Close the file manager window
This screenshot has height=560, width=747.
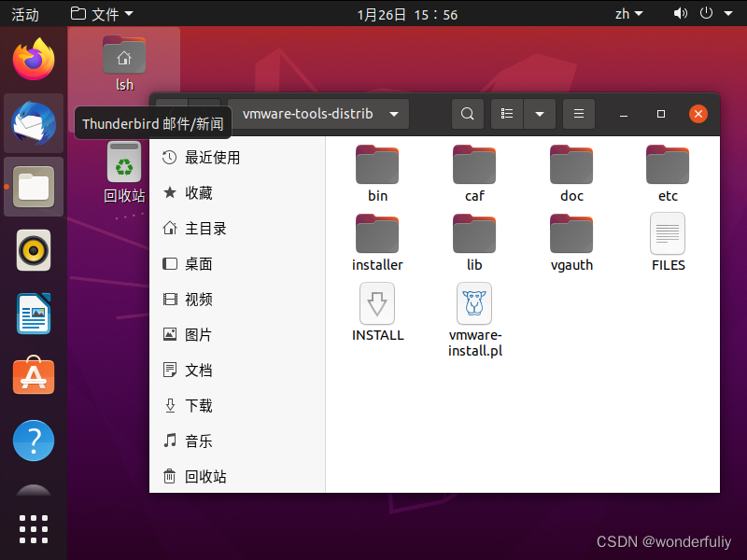pyautogui.click(x=698, y=114)
